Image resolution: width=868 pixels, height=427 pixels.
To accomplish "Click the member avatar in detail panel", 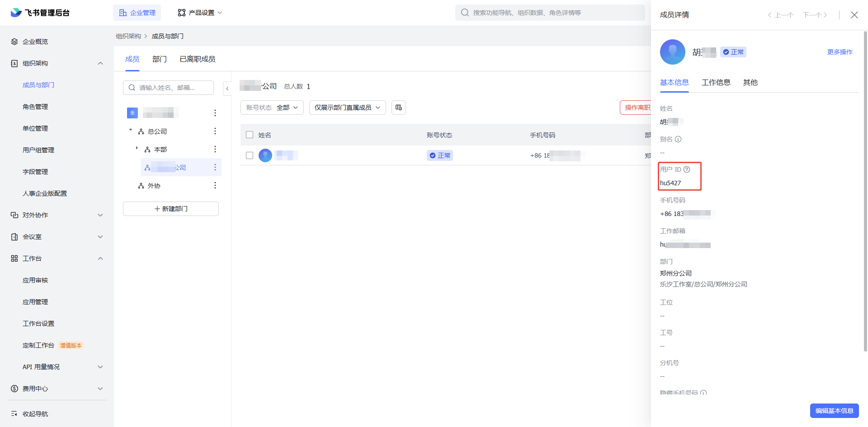I will (x=673, y=52).
